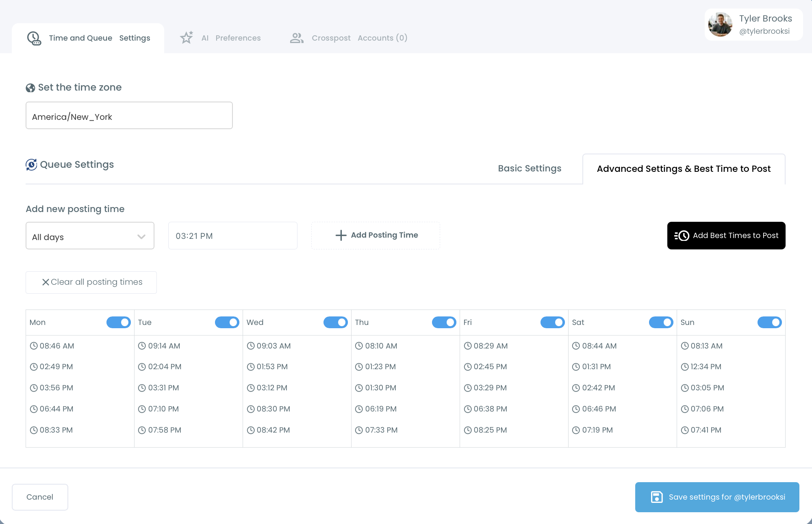Click clock icon next to Monday 08:46 AM
The height and width of the screenshot is (524, 812).
[x=34, y=346]
